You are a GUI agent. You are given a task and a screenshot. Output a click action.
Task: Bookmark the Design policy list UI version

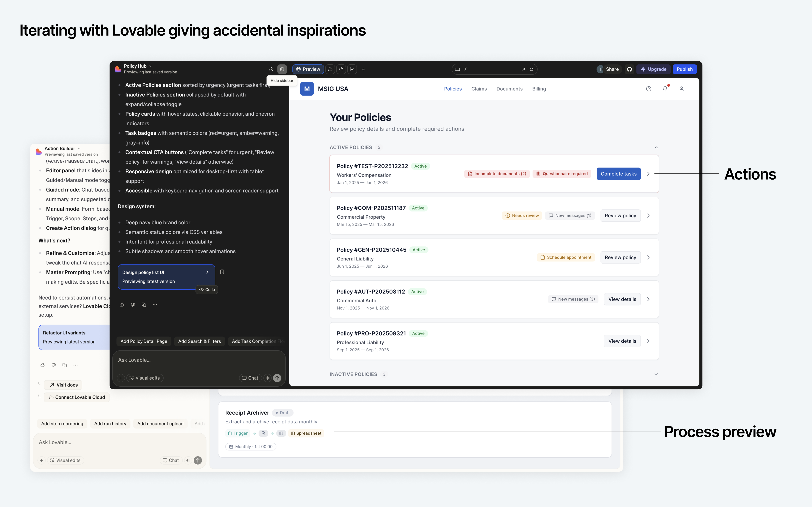click(x=222, y=272)
